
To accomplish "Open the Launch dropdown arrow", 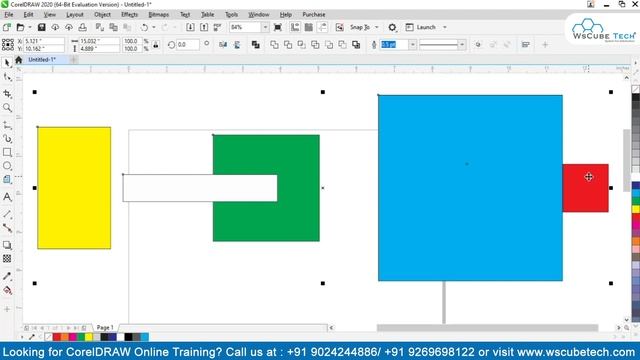I will click(444, 27).
